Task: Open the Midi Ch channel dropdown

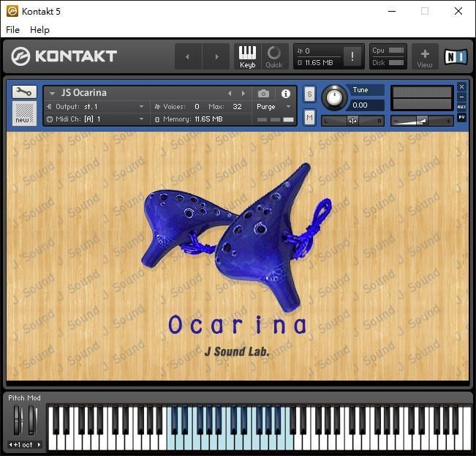Action: 96,119
